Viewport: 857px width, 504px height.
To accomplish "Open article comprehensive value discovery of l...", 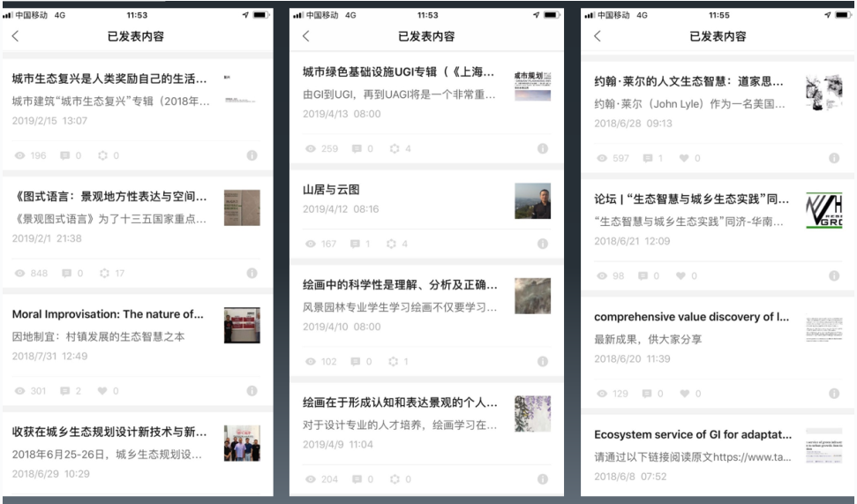I will pyautogui.click(x=691, y=317).
